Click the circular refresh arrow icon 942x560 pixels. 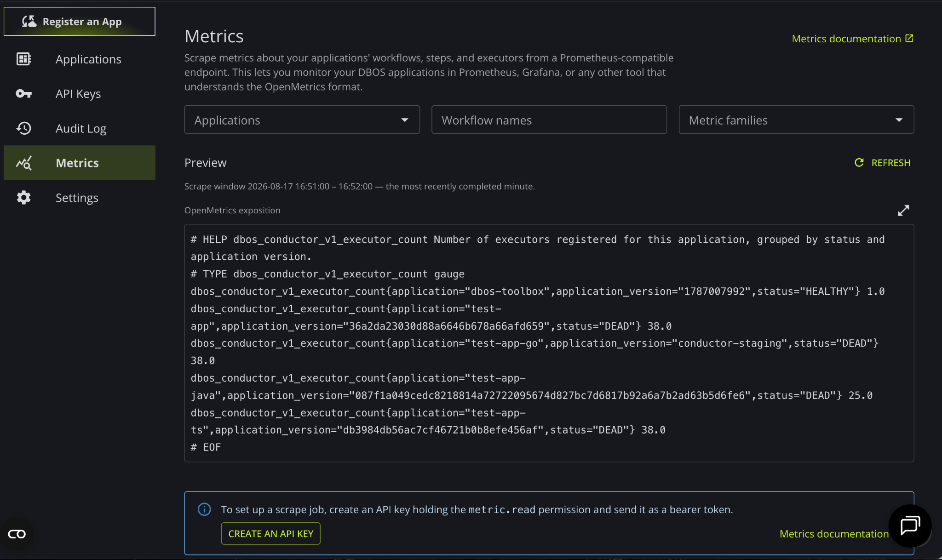coord(859,163)
